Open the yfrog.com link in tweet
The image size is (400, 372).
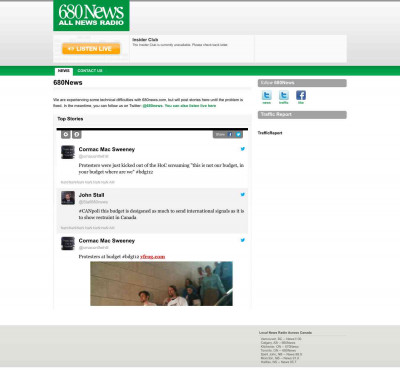pyautogui.click(x=153, y=257)
